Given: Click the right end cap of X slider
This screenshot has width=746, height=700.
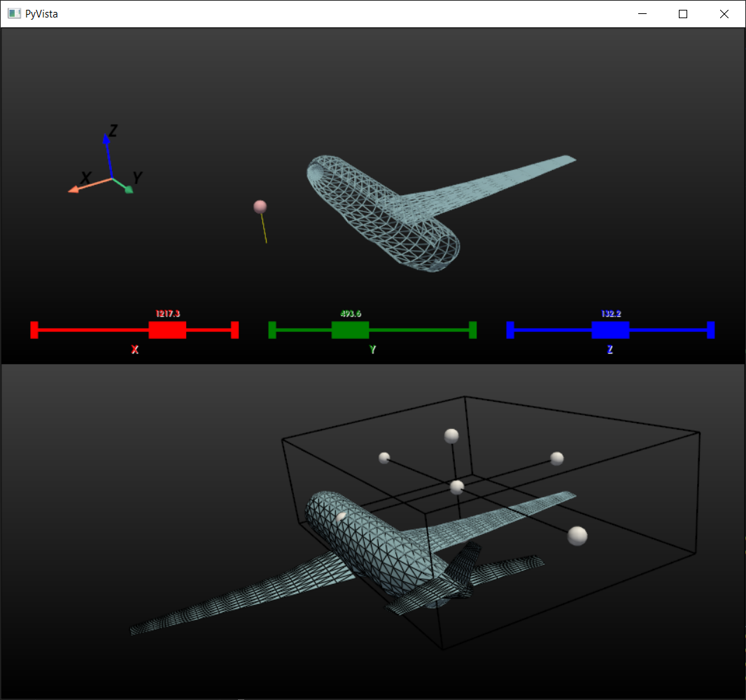Looking at the screenshot, I should (234, 330).
